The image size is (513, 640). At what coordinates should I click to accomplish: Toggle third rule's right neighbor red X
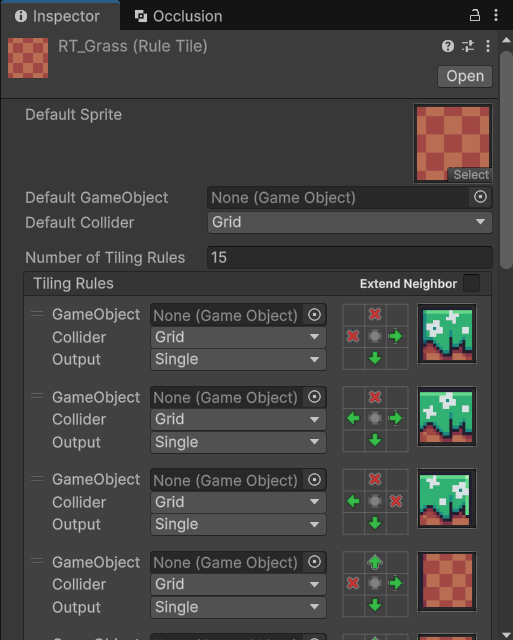pos(396,501)
